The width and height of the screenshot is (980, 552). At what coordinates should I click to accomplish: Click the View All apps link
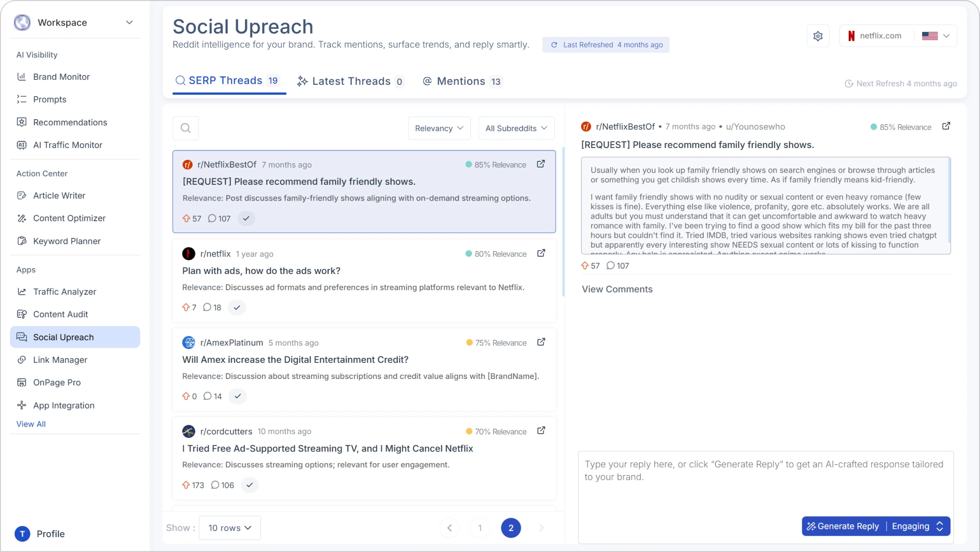pos(31,424)
